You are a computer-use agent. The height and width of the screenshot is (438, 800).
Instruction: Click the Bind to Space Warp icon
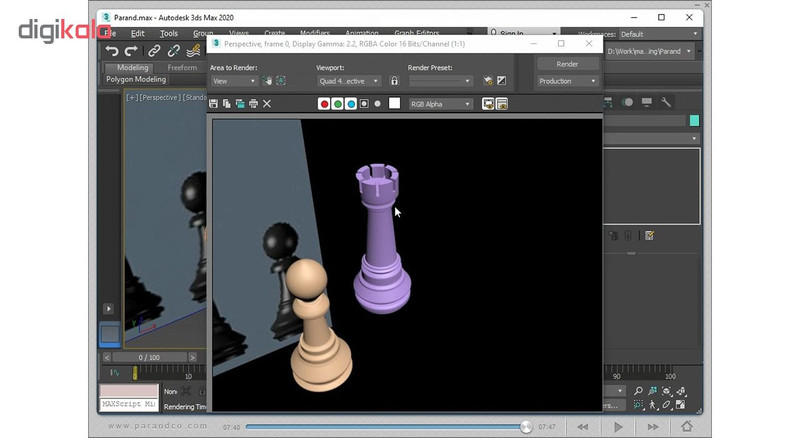coord(193,51)
